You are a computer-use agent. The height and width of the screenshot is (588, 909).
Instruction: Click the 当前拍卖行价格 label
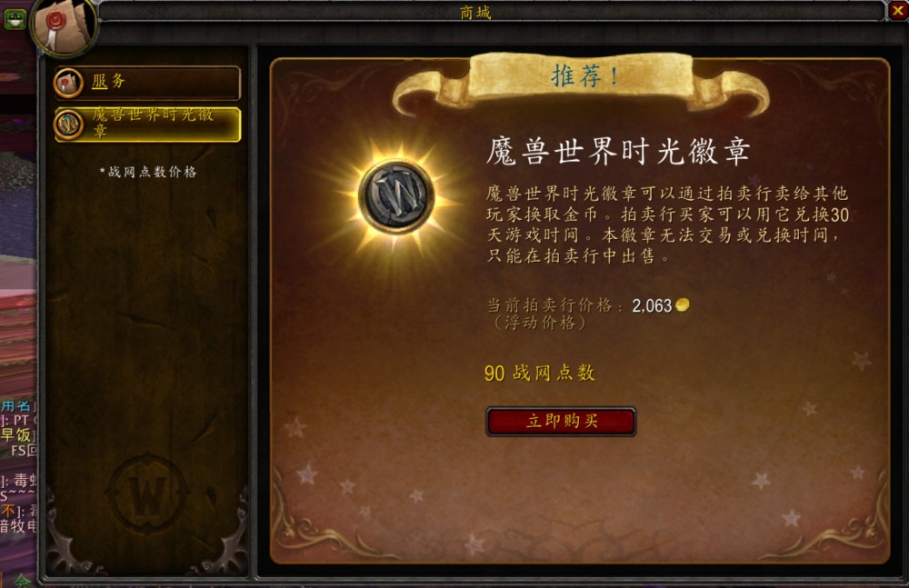tap(554, 305)
